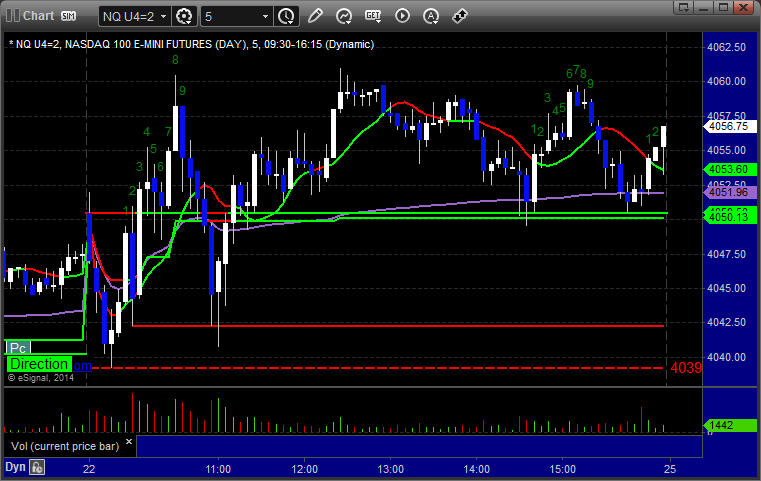Click the 4060.00 price axis label
761x481 pixels.
727,81
